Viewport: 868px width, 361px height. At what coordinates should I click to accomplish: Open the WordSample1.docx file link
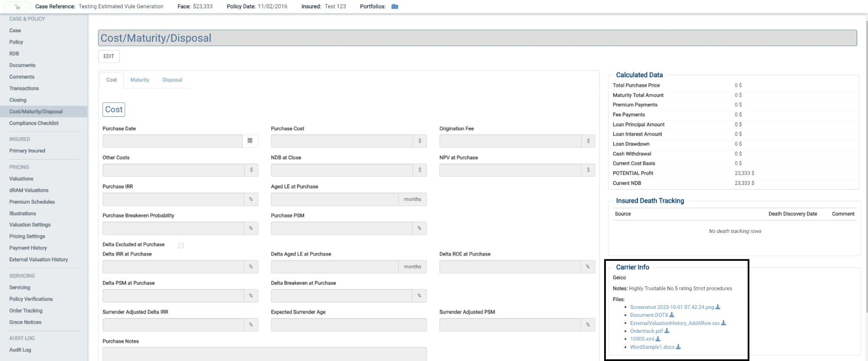652,347
